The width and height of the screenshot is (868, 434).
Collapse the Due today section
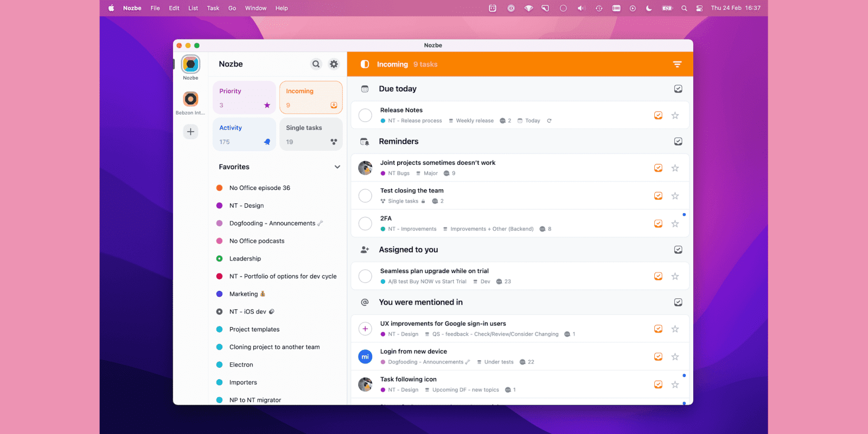coord(678,89)
